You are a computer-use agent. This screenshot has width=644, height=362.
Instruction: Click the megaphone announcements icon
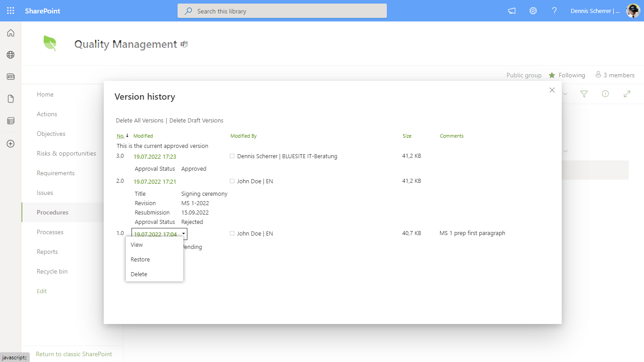[512, 11]
